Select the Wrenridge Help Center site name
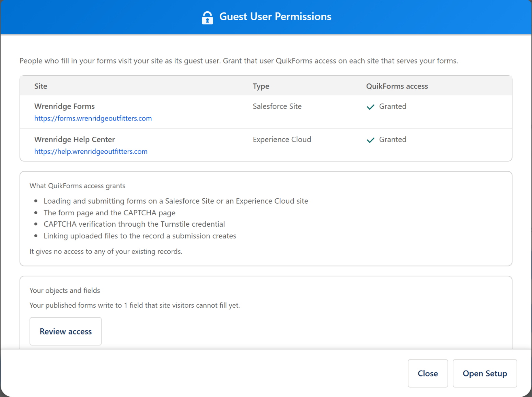This screenshot has width=532, height=397. [x=74, y=139]
